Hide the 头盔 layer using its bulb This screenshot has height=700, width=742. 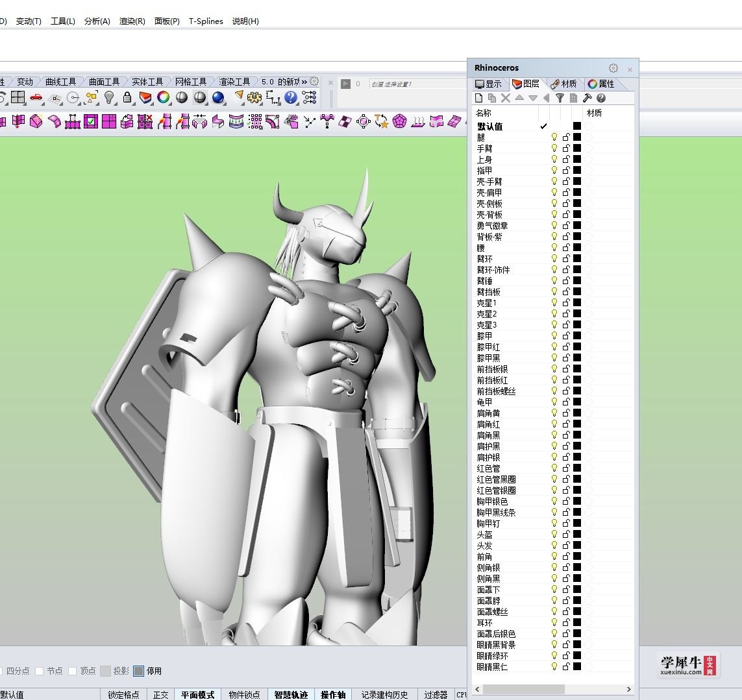(554, 535)
